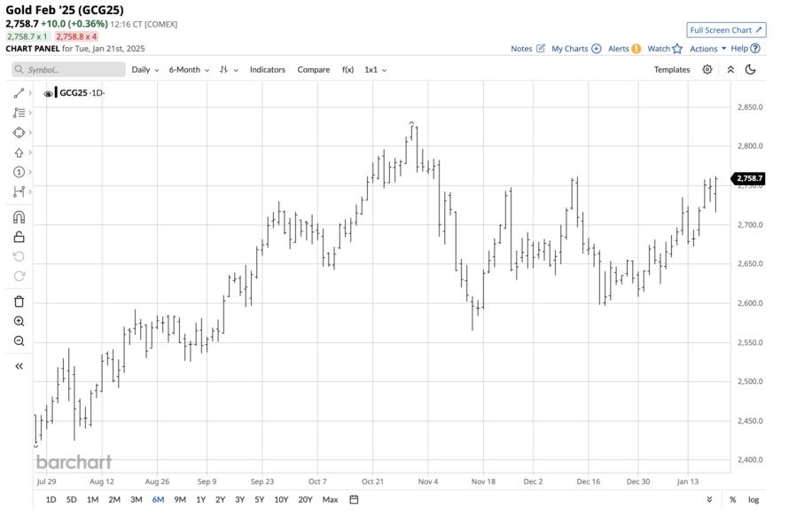The image size is (804, 532).
Task: Click the trash icon to delete drawings
Action: coord(19,301)
